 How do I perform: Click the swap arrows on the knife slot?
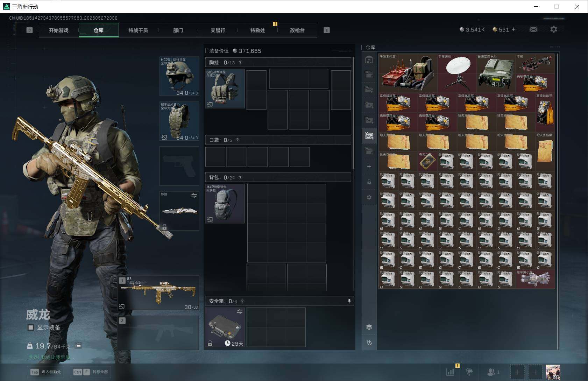click(x=194, y=195)
